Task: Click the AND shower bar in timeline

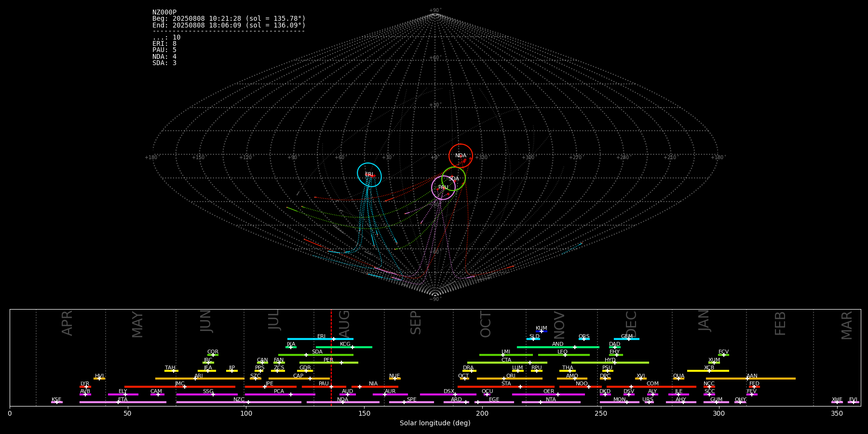Action: (x=558, y=347)
